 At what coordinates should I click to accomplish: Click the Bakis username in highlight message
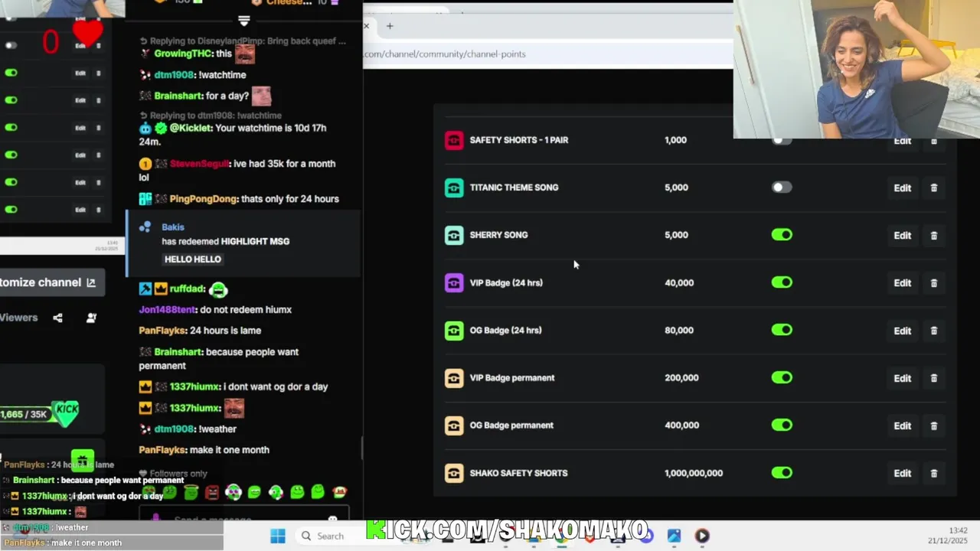(x=173, y=227)
